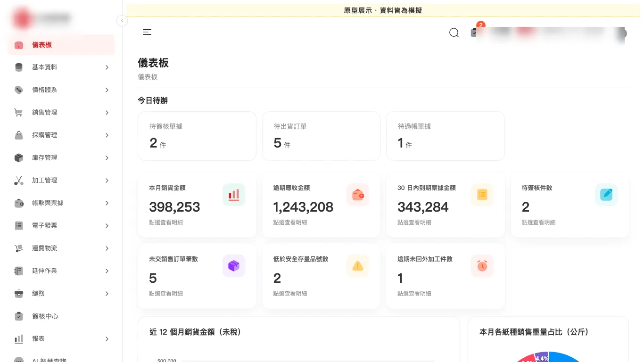The width and height of the screenshot is (644, 362).
Task: Select 儀表板 in the sidebar
Action: click(x=61, y=45)
